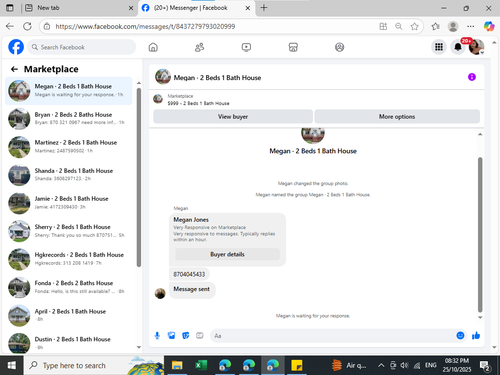500x375 pixels.
Task: Open Excel from the taskbar
Action: click(x=201, y=365)
